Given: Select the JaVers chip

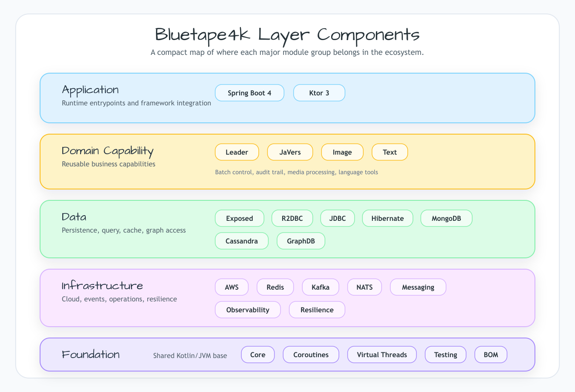Looking at the screenshot, I should click(290, 152).
